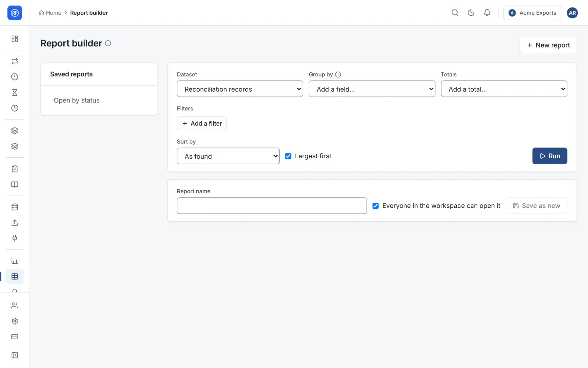588x368 pixels.
Task: Uncheck the Largest first checkbox
Action: (288, 156)
